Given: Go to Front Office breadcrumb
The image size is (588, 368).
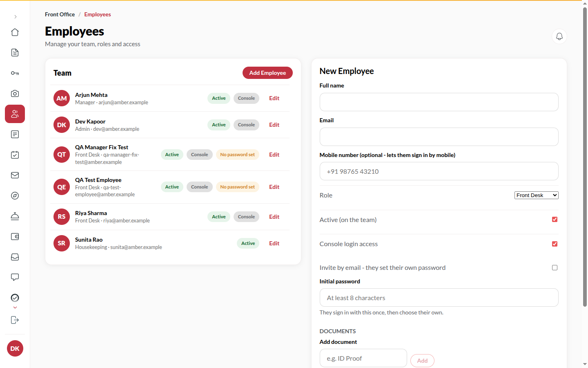Looking at the screenshot, I should pyautogui.click(x=60, y=14).
